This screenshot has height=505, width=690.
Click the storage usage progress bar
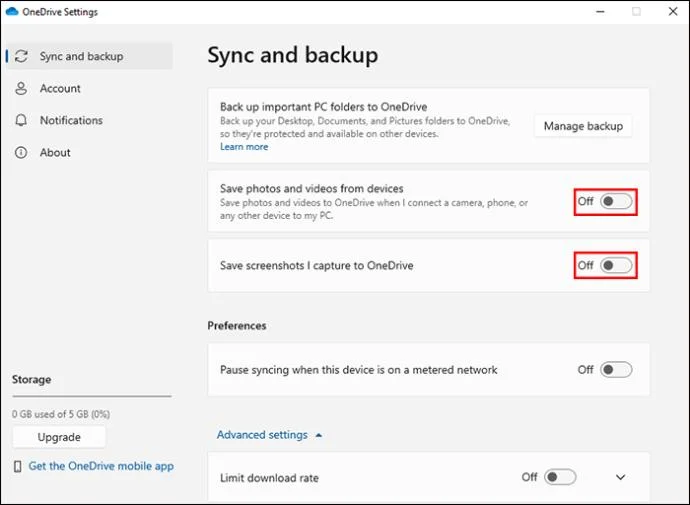point(92,396)
